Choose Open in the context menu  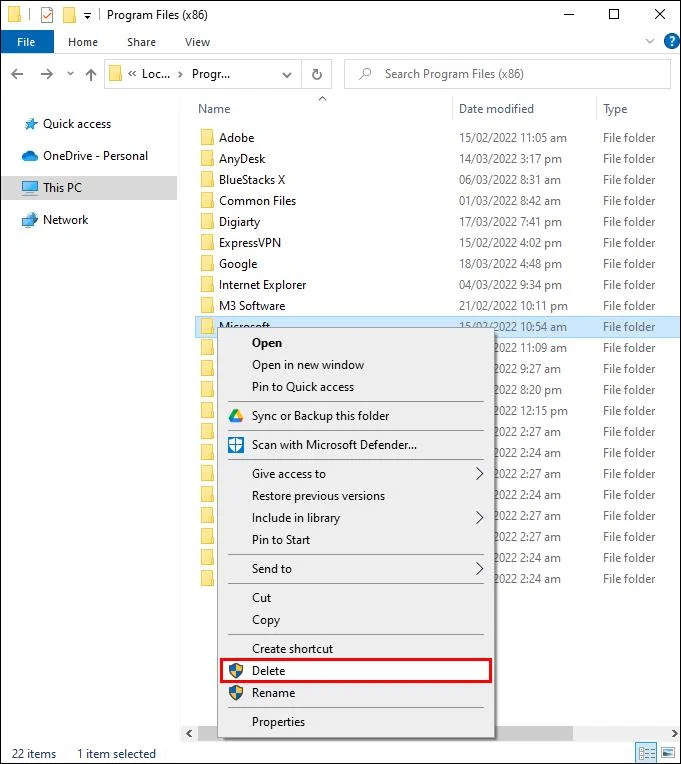356,343
